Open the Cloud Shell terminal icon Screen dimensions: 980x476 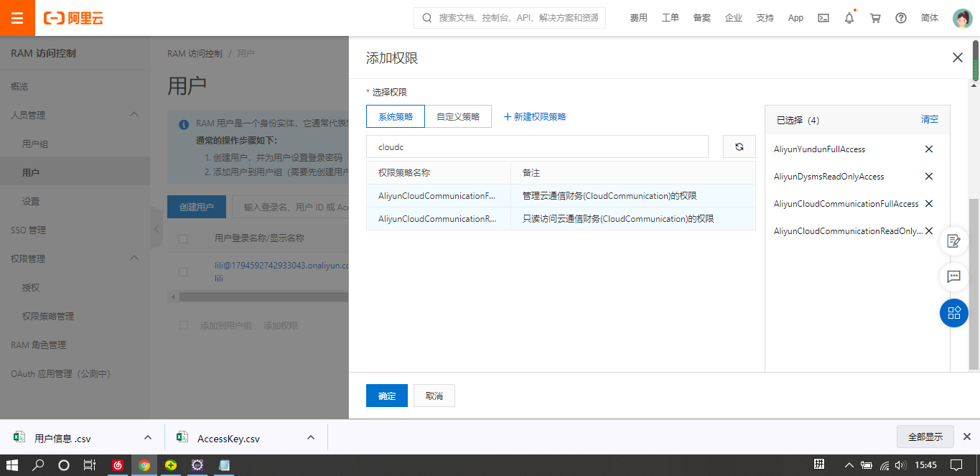coord(823,18)
